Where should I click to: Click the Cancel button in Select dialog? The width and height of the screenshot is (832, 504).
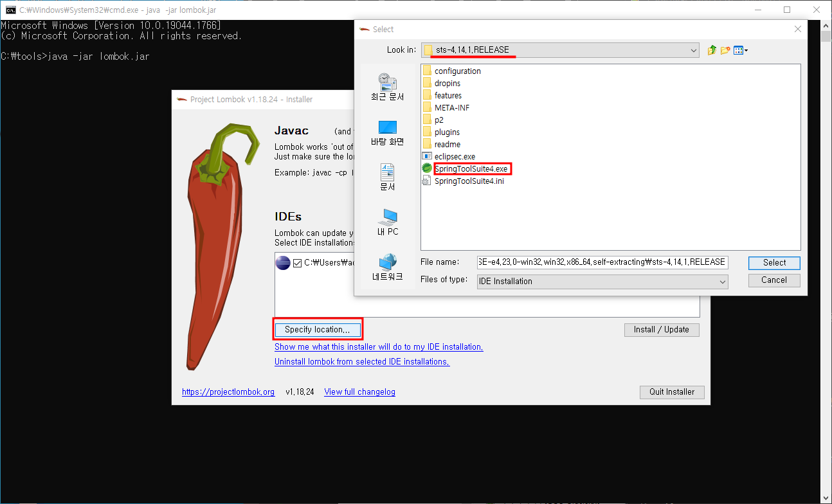tap(774, 280)
